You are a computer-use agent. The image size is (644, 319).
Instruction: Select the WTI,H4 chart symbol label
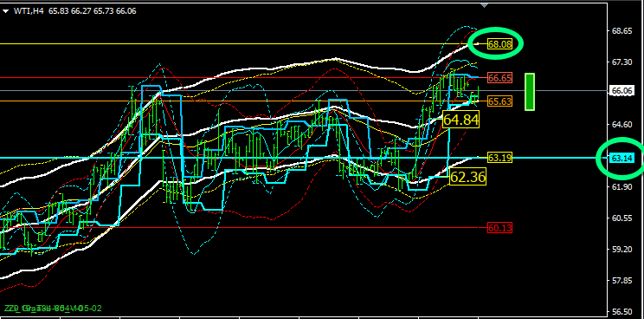[29, 11]
